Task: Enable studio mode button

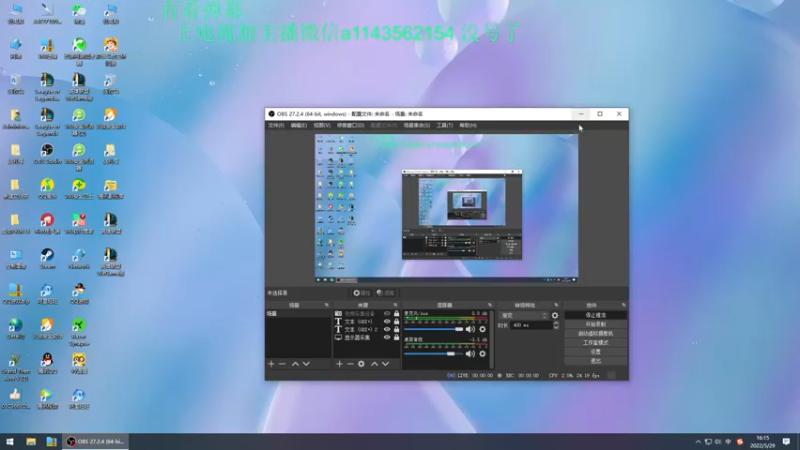Action: click(596, 343)
